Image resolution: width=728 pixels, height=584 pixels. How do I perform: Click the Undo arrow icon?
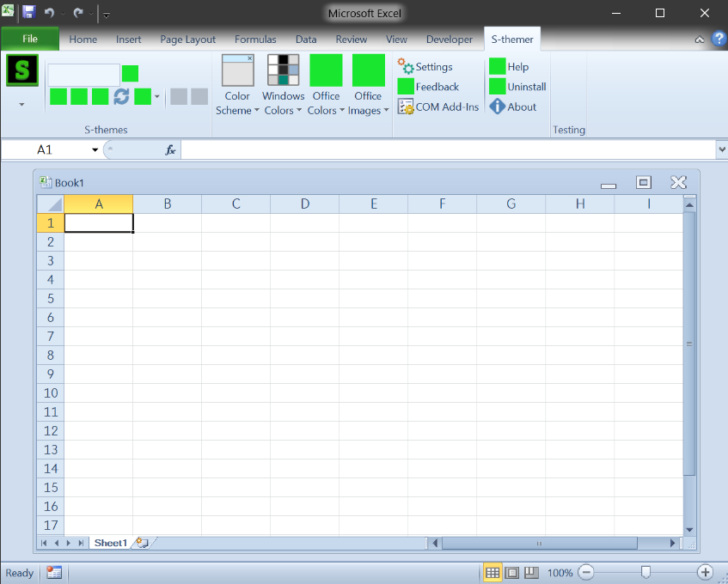pos(49,13)
